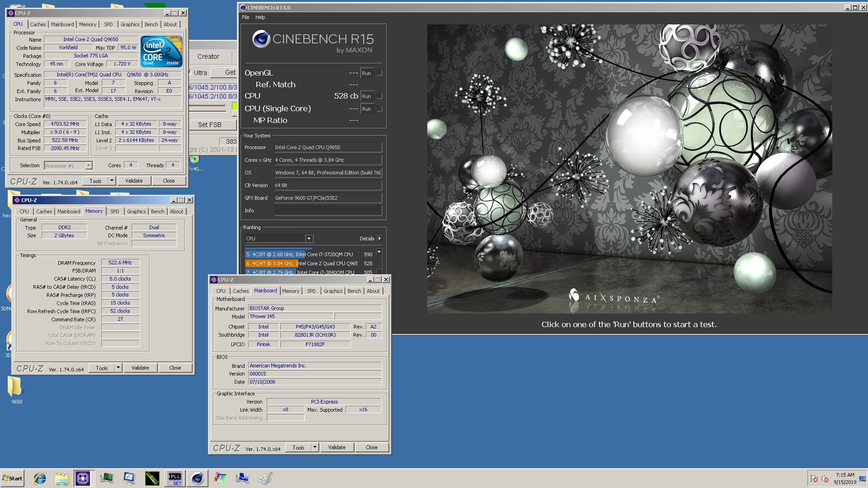This screenshot has height=488, width=868.
Task: Select ranking row 5 Core i7-3720QM
Action: click(310, 254)
